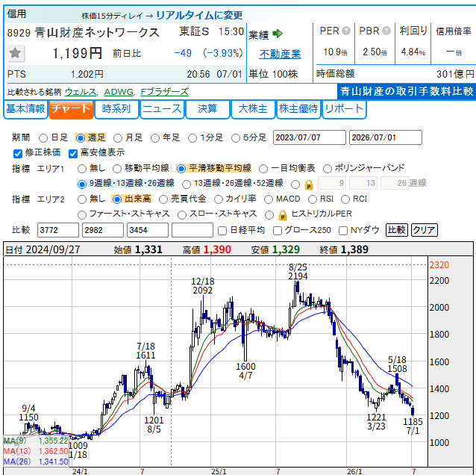Open ウェルス comparison stock link

point(81,92)
